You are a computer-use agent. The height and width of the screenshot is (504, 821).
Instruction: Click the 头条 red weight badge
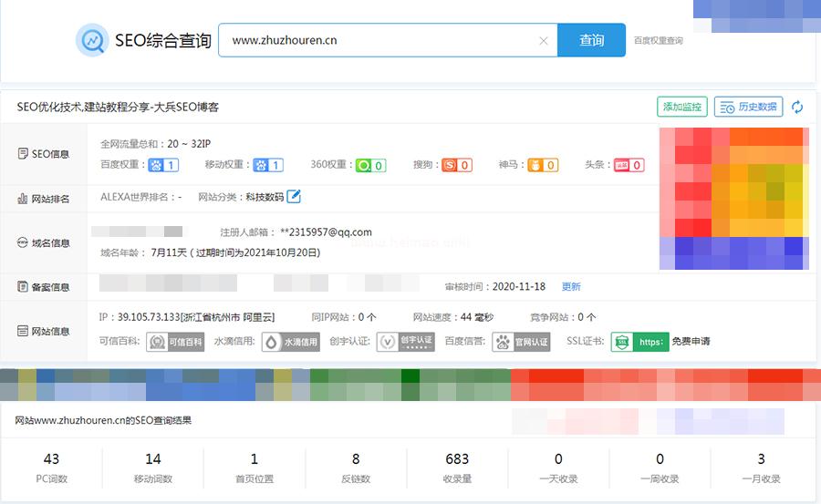tap(629, 165)
